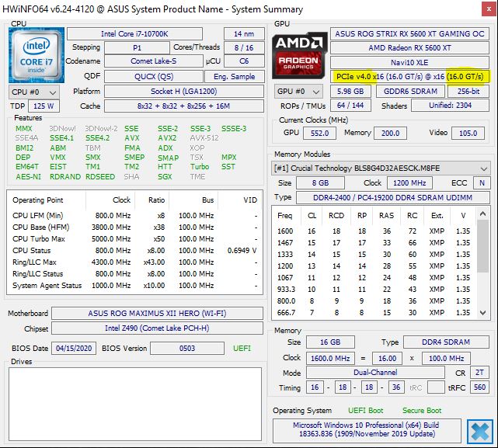Click the ECC N field
The image size is (498, 448).
[482, 183]
